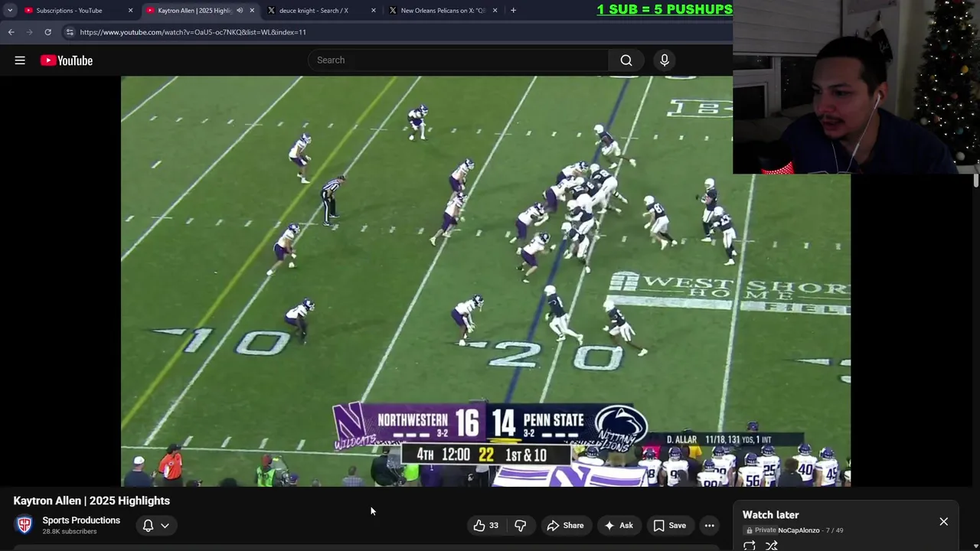Click the Ask button
The image size is (980, 551).
619,526
